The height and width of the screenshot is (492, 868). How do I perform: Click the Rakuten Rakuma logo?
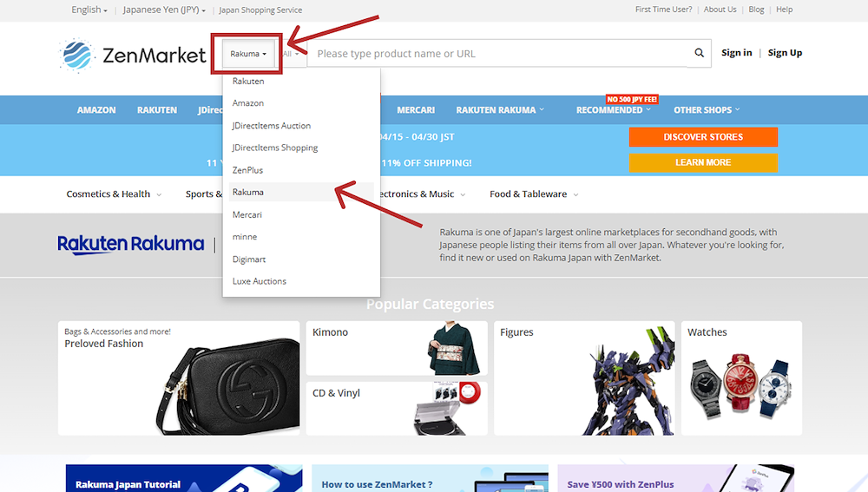point(131,244)
